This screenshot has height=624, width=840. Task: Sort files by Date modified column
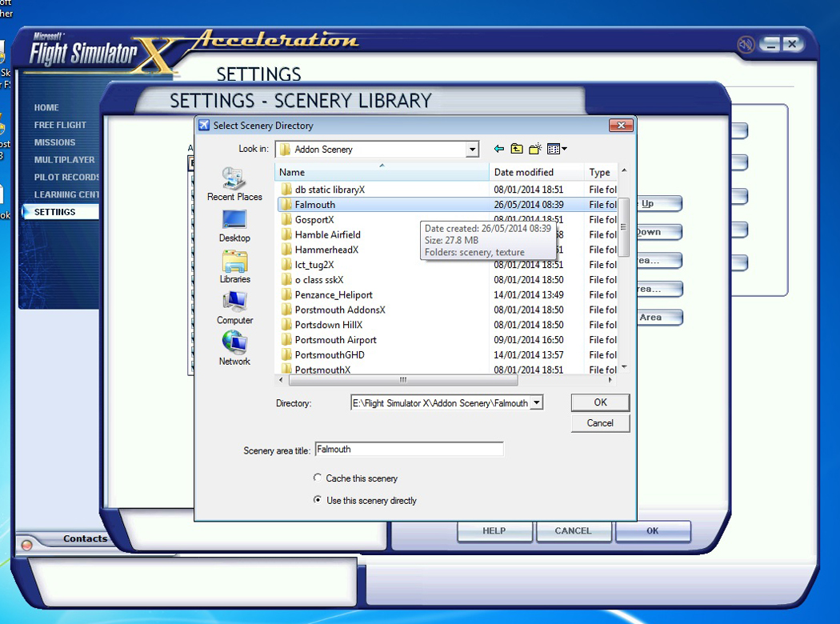536,172
